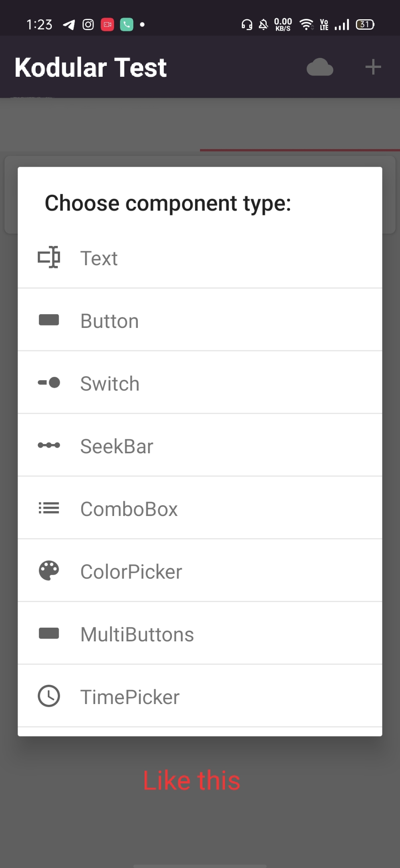Viewport: 400px width, 868px height.
Task: Click the SeekBar slider icon
Action: [49, 445]
